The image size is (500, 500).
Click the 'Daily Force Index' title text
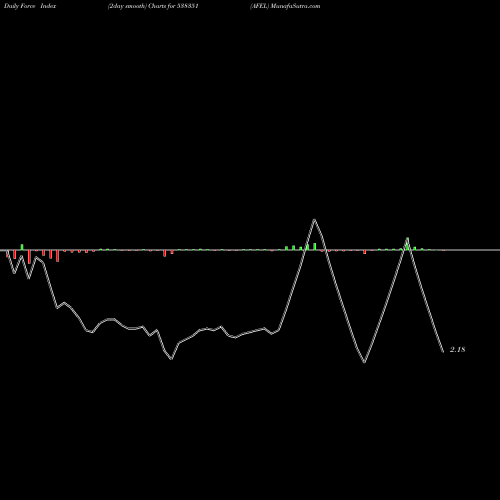pos(30,6)
